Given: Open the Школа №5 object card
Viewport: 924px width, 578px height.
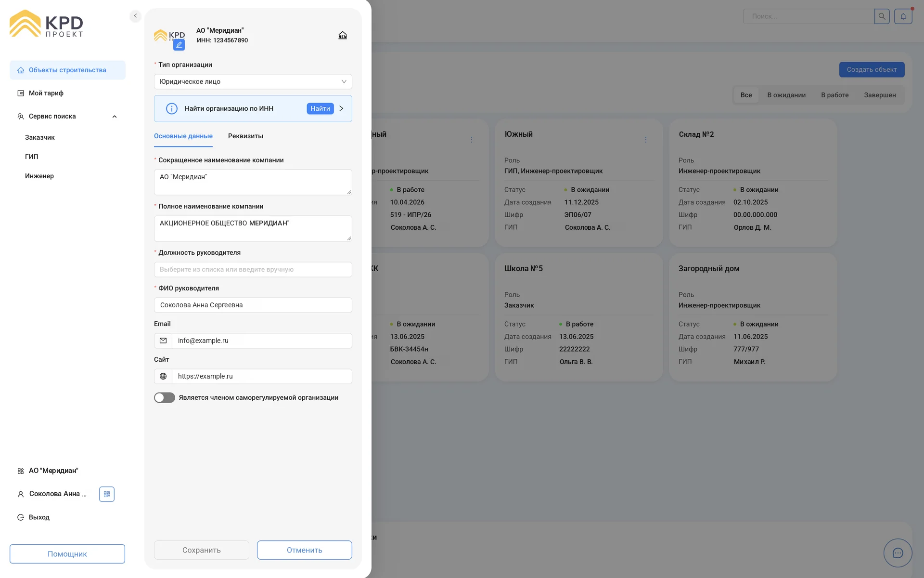Looking at the screenshot, I should [x=579, y=317].
